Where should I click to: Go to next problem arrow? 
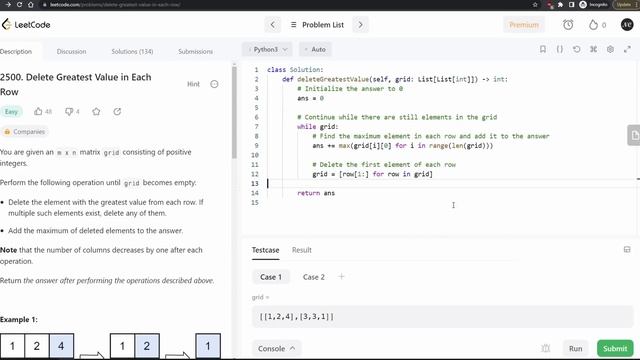click(360, 24)
